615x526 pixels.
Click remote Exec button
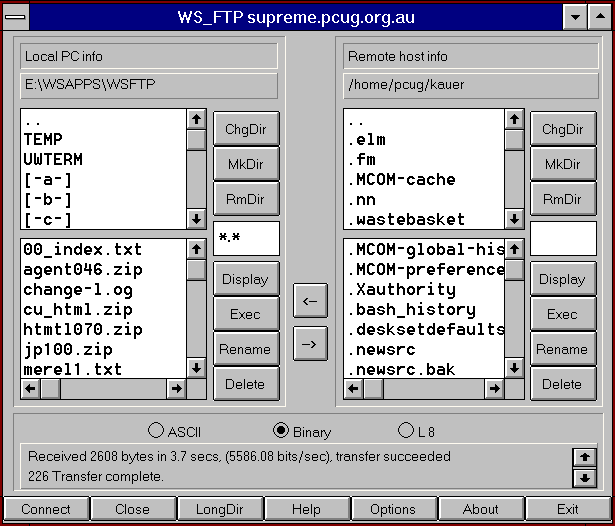563,314
